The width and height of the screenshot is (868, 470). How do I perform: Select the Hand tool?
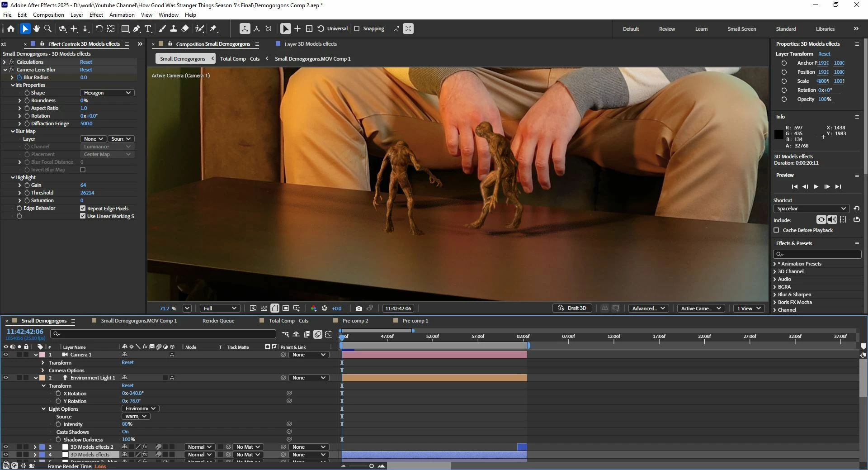[37, 28]
